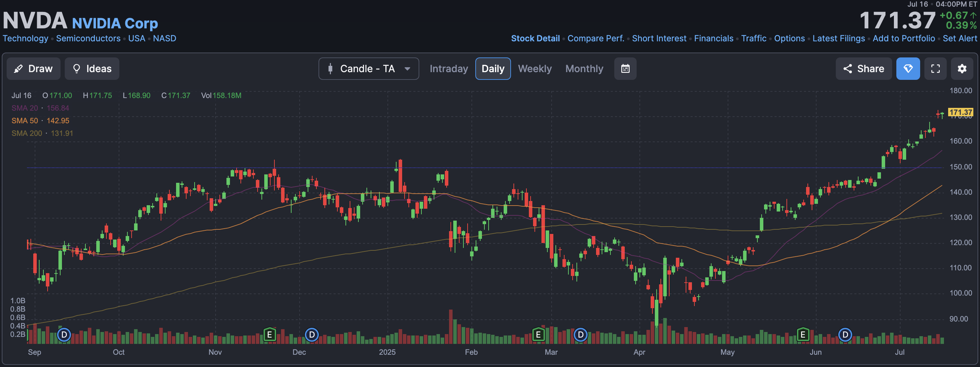Open the Ideas panel

click(92, 69)
